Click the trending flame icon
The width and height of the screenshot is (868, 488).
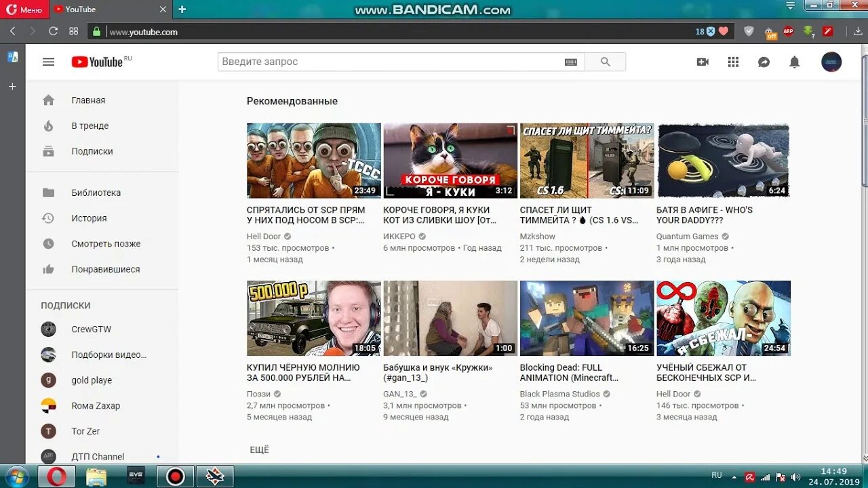pos(48,126)
